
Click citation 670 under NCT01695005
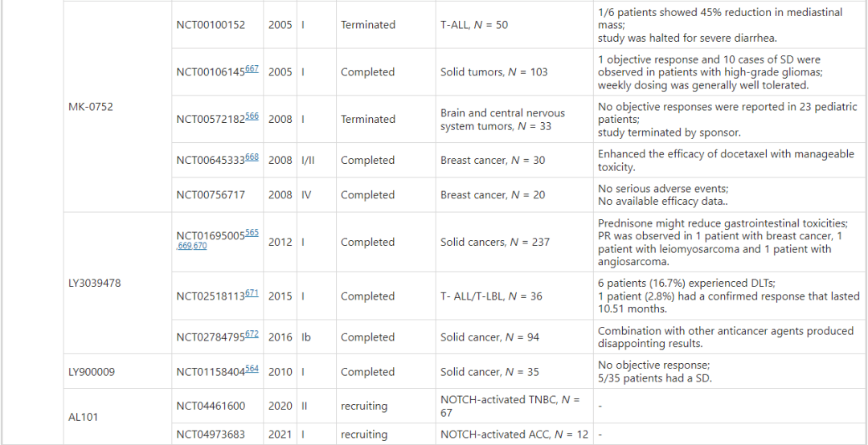coord(200,246)
